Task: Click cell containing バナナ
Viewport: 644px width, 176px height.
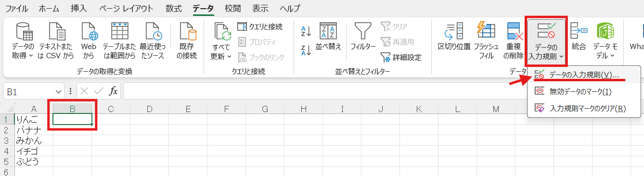Action: point(34,130)
